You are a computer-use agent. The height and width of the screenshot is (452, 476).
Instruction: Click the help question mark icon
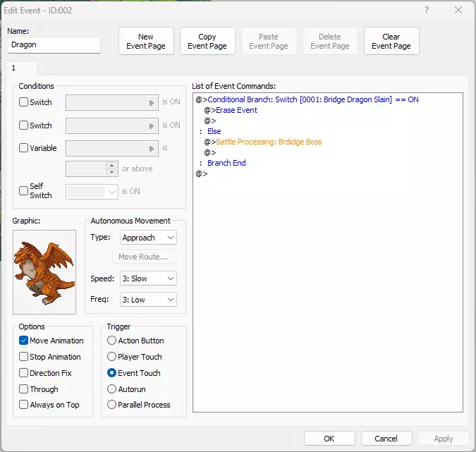click(x=427, y=10)
